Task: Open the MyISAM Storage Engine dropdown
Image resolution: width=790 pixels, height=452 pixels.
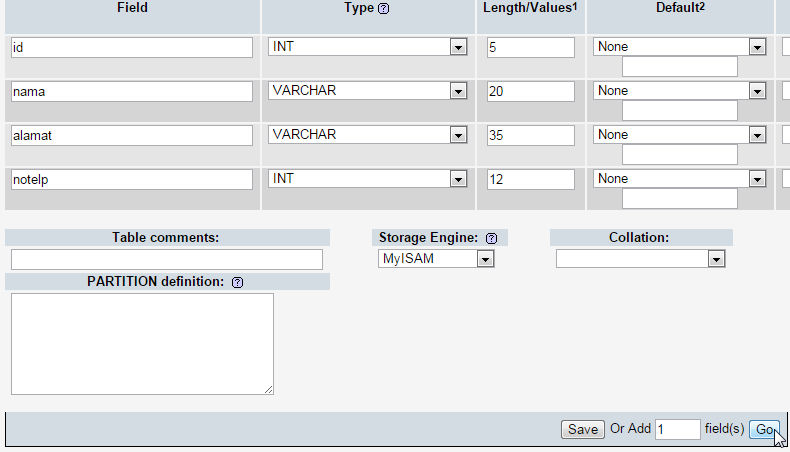Action: [436, 259]
